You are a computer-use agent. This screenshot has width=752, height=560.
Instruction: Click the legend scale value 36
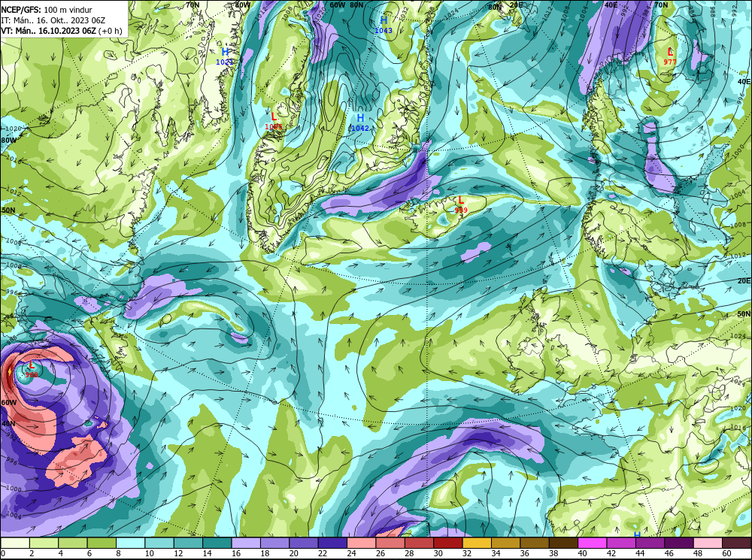click(x=525, y=553)
